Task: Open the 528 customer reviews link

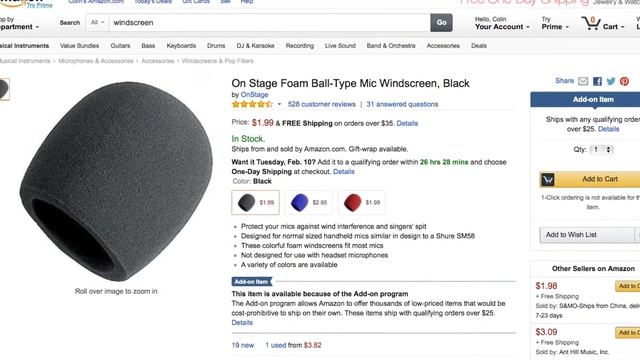Action: click(322, 104)
